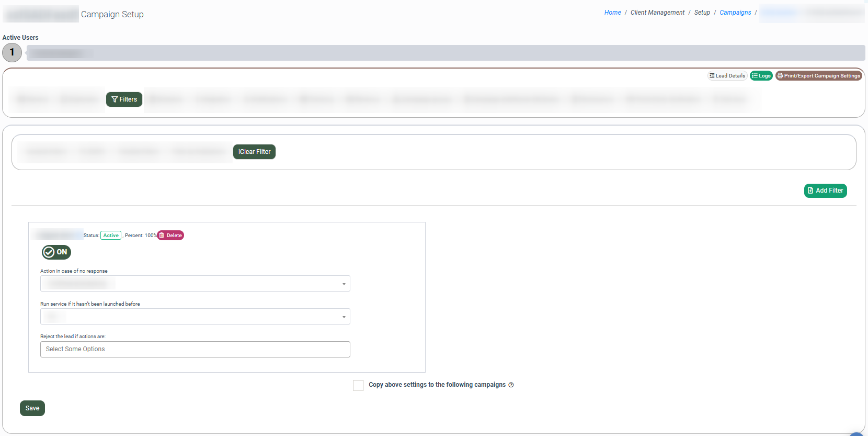This screenshot has height=436, width=868.
Task: Click Print/Export Campaign Settings printer button
Action: (x=818, y=76)
